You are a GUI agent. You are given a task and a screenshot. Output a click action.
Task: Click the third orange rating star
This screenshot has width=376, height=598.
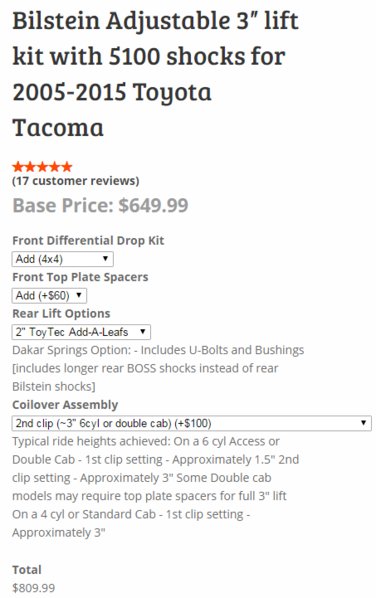click(x=42, y=167)
